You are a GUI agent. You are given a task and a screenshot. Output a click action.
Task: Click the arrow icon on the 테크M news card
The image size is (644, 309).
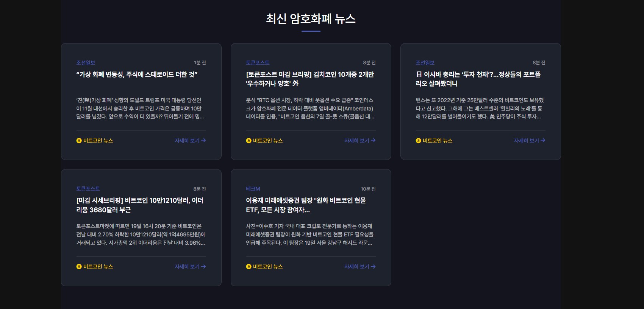tap(373, 266)
